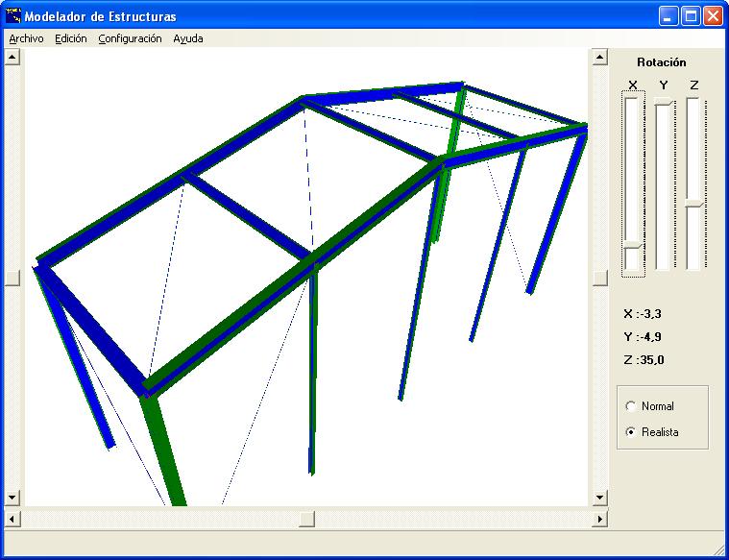Click the Z rotation slider thumb

pos(693,202)
